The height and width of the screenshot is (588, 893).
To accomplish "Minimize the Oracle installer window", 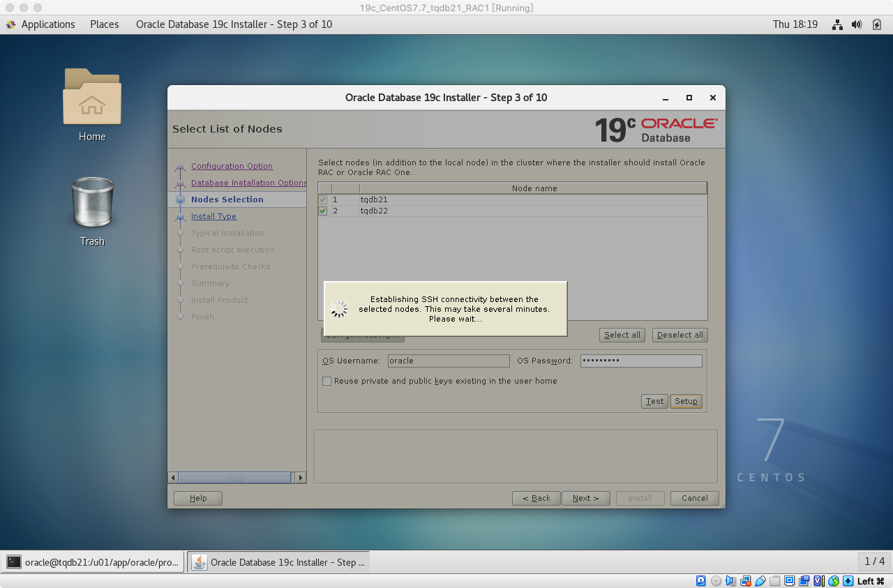I will (666, 98).
